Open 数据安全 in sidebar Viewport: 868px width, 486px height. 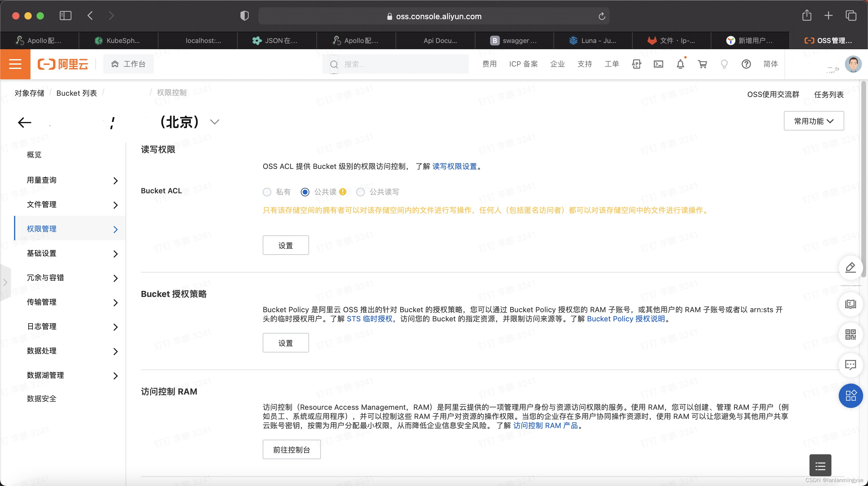click(41, 399)
